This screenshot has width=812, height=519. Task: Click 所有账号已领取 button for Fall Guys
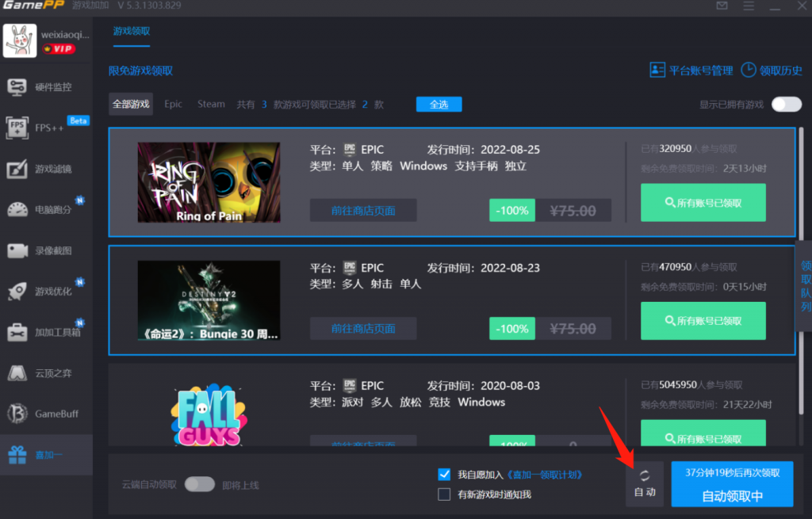click(x=703, y=433)
